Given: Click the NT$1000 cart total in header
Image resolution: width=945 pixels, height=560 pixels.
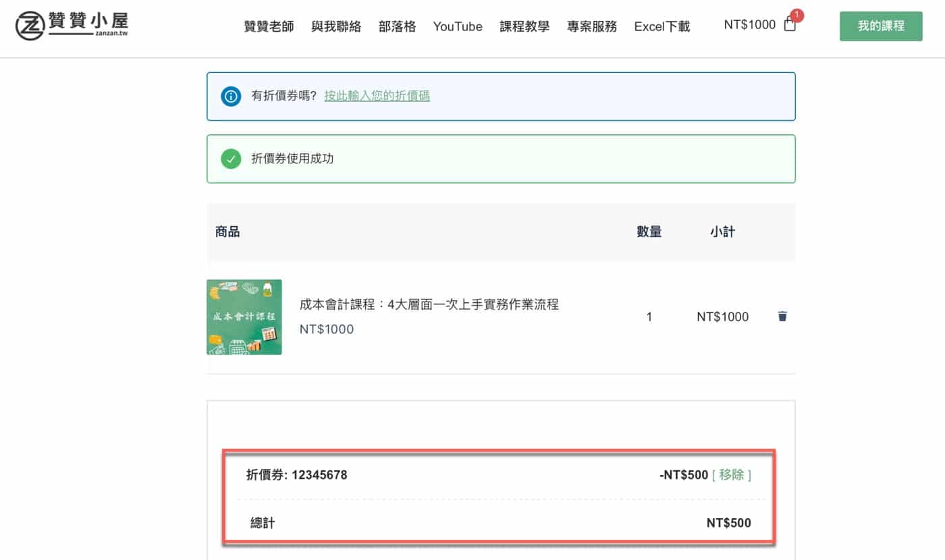Looking at the screenshot, I should point(749,25).
